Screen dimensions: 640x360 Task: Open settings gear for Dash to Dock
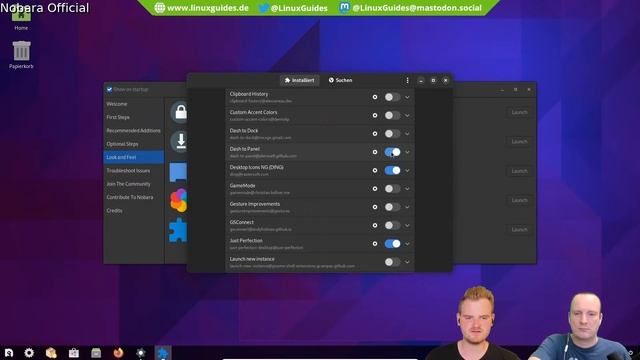(x=375, y=134)
